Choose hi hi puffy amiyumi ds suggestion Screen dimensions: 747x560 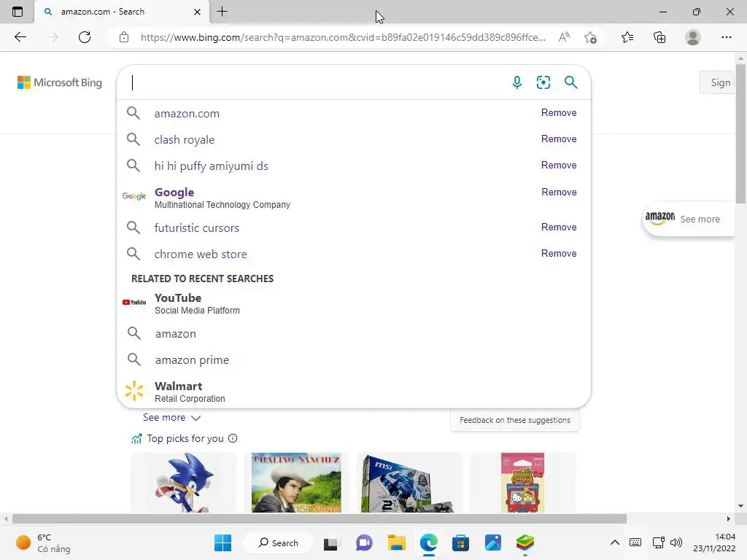tap(211, 166)
